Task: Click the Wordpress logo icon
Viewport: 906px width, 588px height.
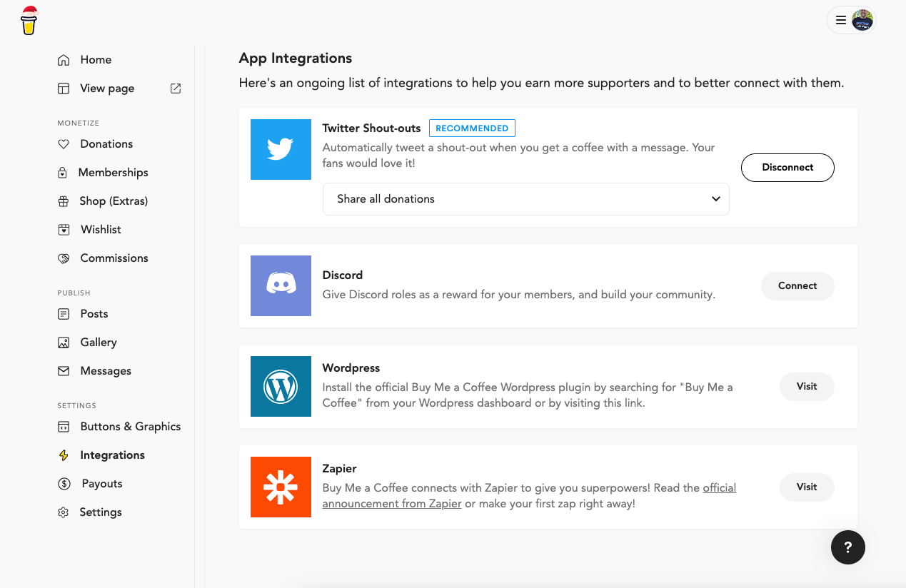Action: click(x=281, y=386)
